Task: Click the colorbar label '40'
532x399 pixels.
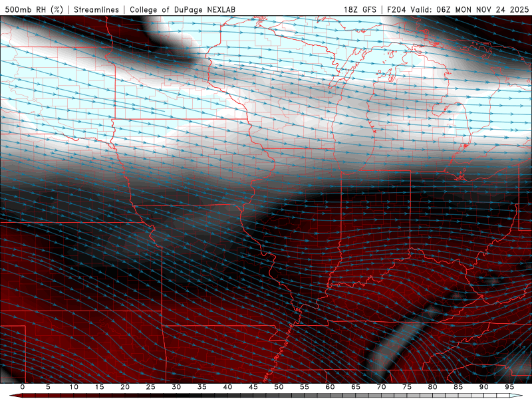Action: [227, 387]
